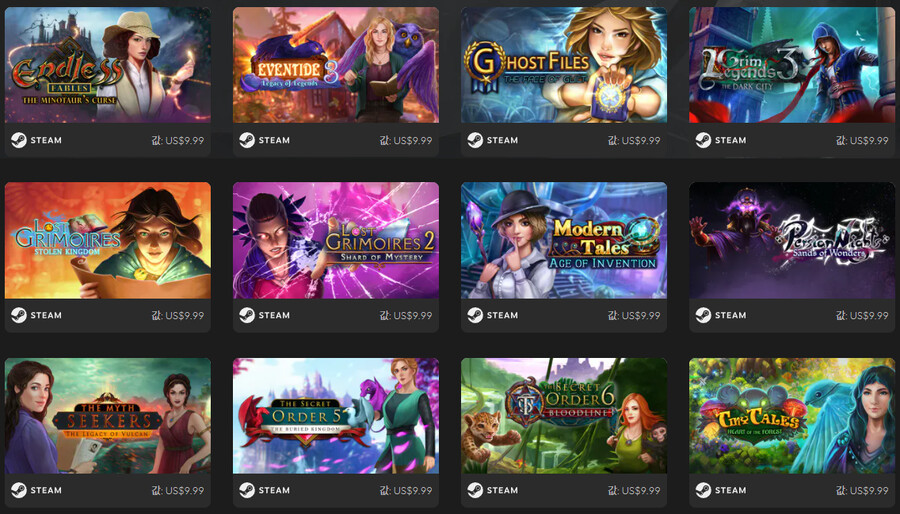Click the Steam icon under Modern Tales
Image resolution: width=900 pixels, height=514 pixels.
coord(475,315)
